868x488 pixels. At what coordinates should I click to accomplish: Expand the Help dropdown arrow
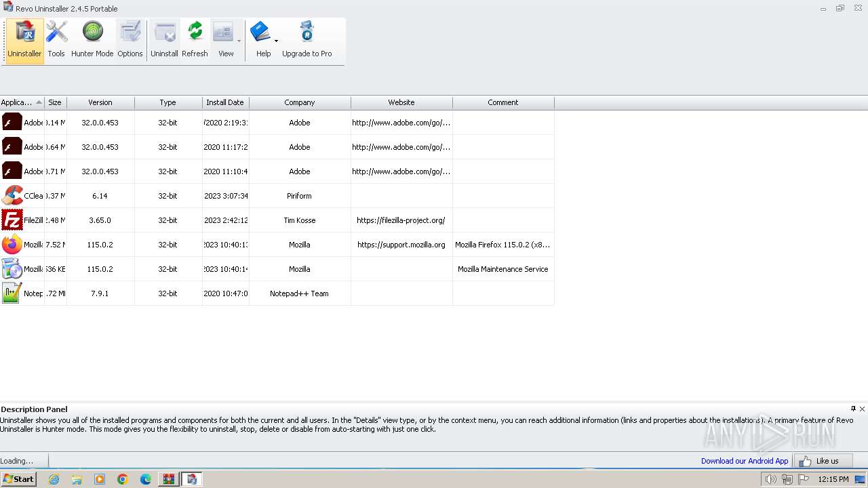(x=276, y=41)
